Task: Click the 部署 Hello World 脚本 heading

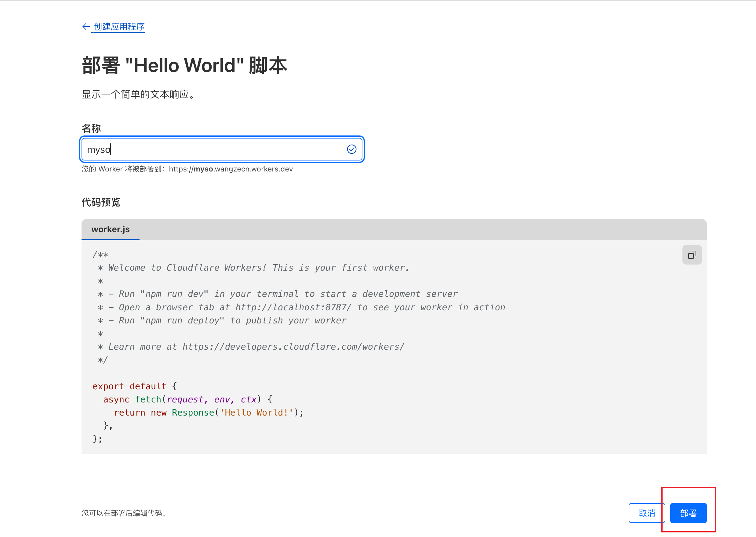Action: (184, 66)
